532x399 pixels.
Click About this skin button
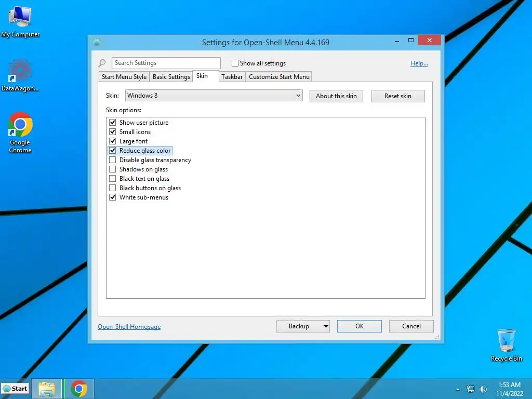(336, 96)
